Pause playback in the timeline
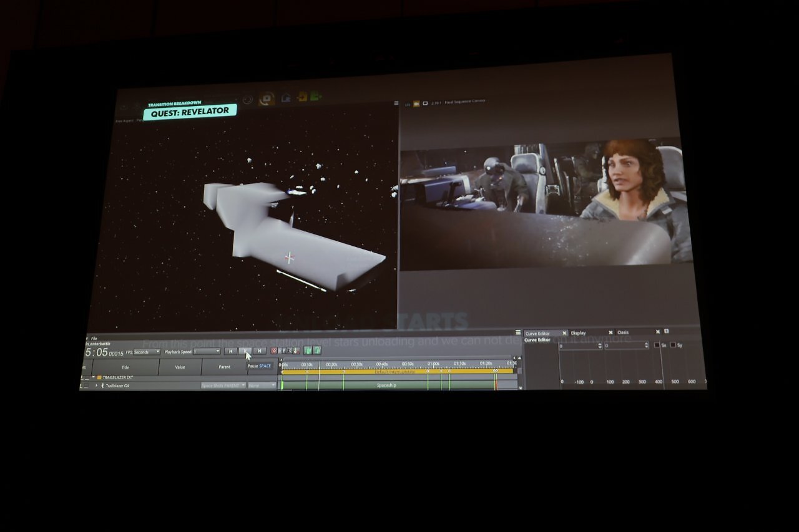This screenshot has width=799, height=532. click(246, 351)
